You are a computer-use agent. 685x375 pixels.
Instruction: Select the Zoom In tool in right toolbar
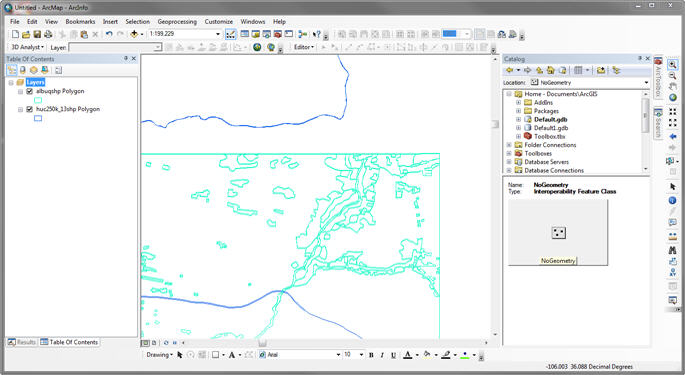(672, 64)
